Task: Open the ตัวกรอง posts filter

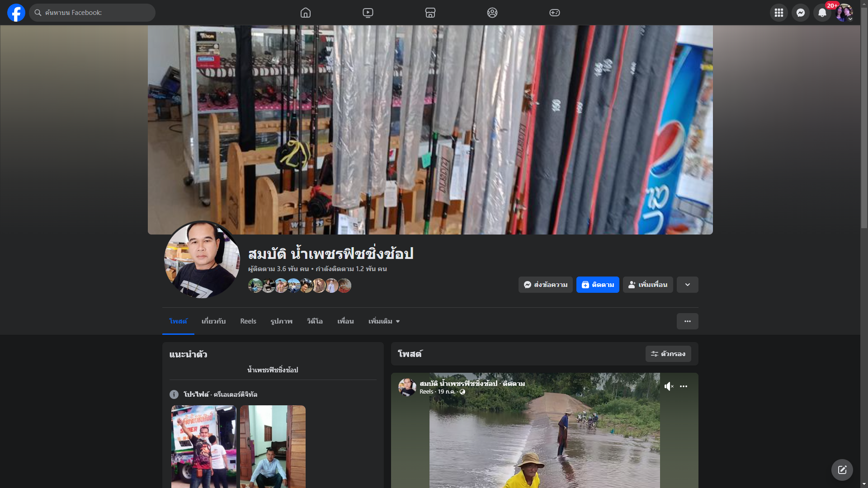Action: 668,354
